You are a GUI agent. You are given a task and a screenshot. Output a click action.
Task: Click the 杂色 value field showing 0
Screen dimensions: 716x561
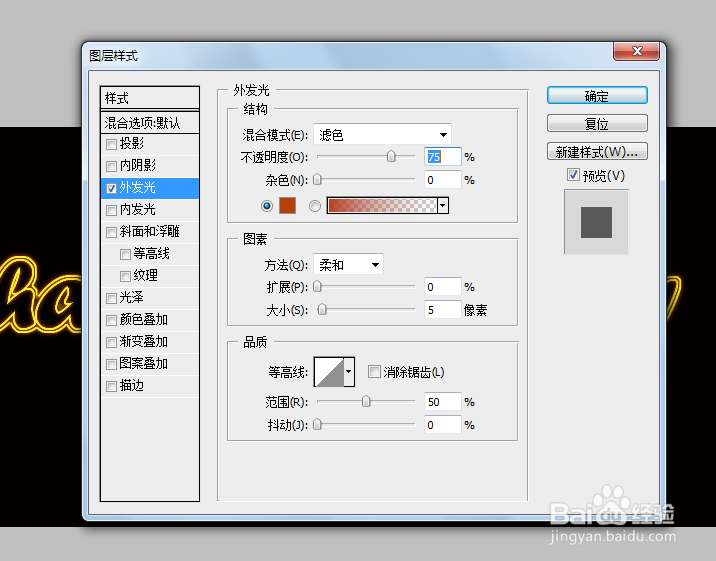pyautogui.click(x=442, y=180)
